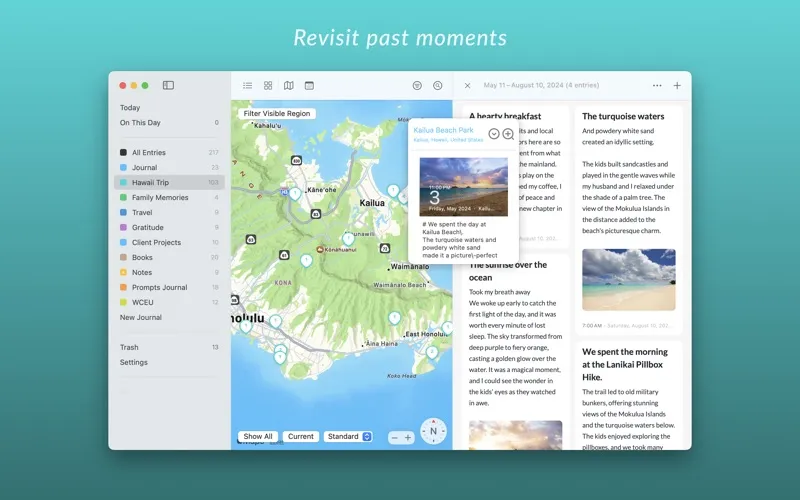
Task: Click the Show All button
Action: click(258, 437)
